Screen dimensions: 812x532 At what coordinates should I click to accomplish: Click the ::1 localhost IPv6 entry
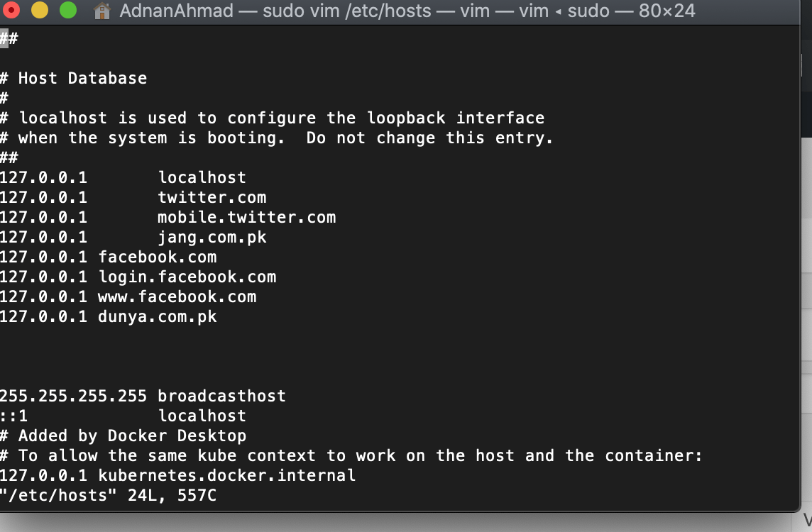(124, 416)
